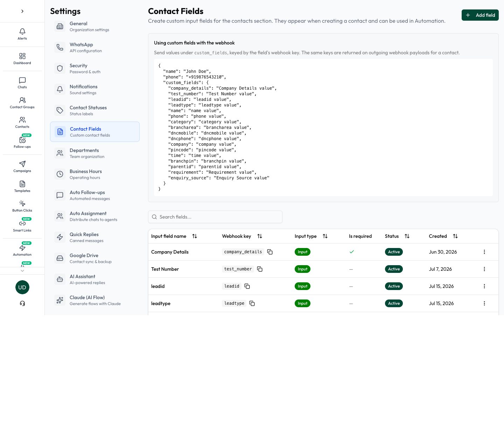Select Contact Fields settings item
This screenshot has height=427, width=504.
pos(95,132)
